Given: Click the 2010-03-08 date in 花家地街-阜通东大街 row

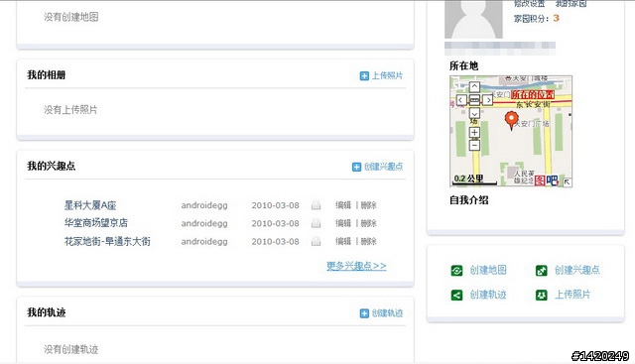Looking at the screenshot, I should coord(276,242).
